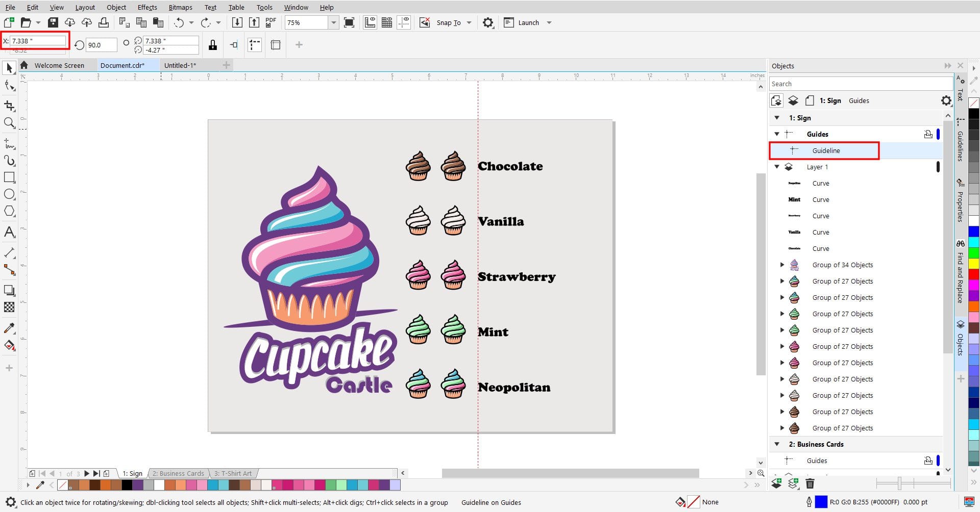
Task: Toggle print icon on Sign Guides layer
Action: (928, 134)
